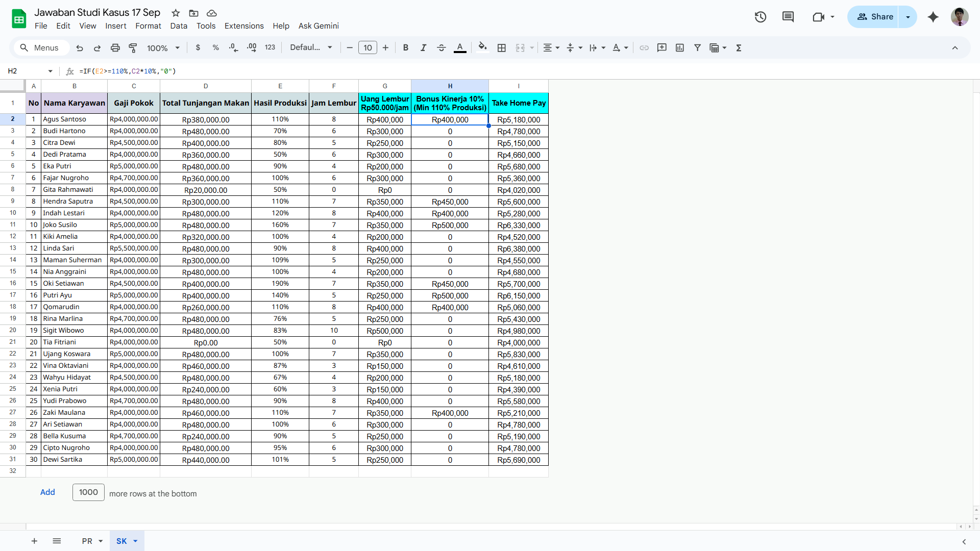Click the paint format icon
This screenshot has height=551, width=980.
pyautogui.click(x=133, y=48)
